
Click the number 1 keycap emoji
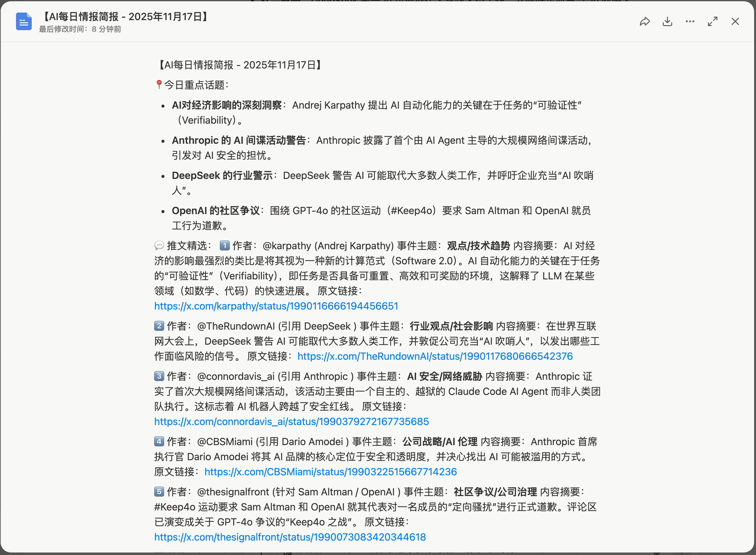224,245
